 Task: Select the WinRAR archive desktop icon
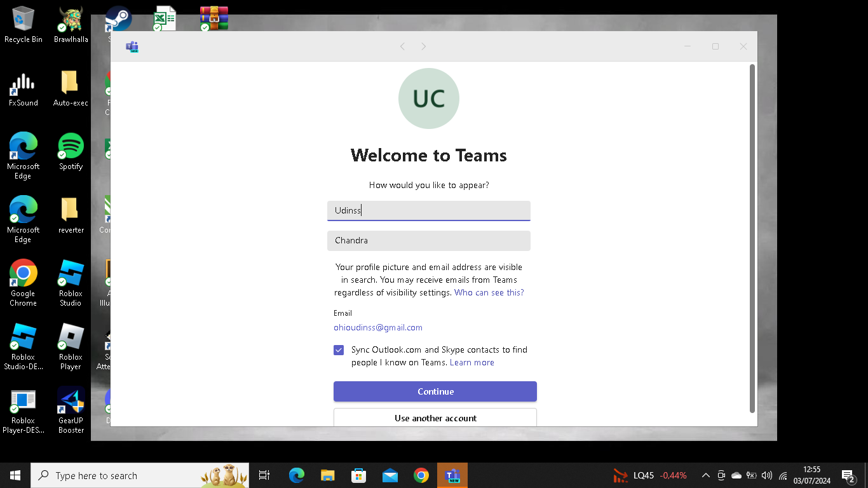pos(214,19)
